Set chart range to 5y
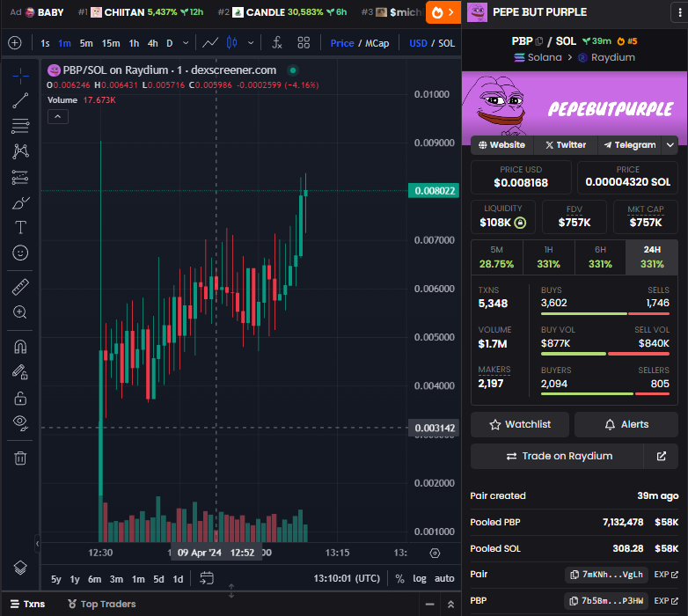Screen dimensions: 688x616 click(x=55, y=579)
